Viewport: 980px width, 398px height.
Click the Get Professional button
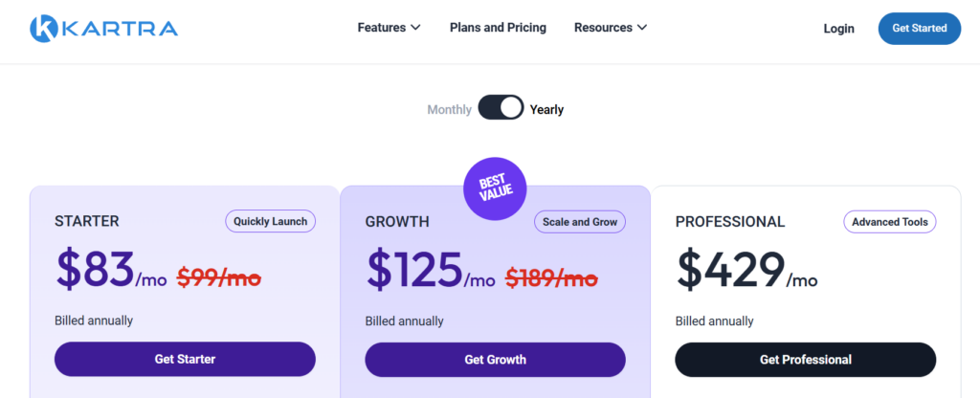pyautogui.click(x=805, y=360)
